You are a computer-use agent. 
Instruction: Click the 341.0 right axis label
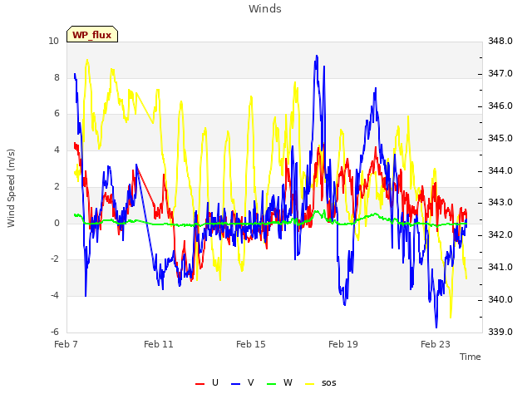(500, 267)
